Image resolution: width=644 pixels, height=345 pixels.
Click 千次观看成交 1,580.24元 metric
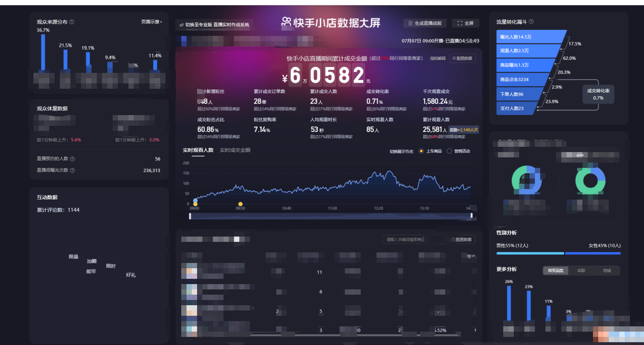point(444,100)
